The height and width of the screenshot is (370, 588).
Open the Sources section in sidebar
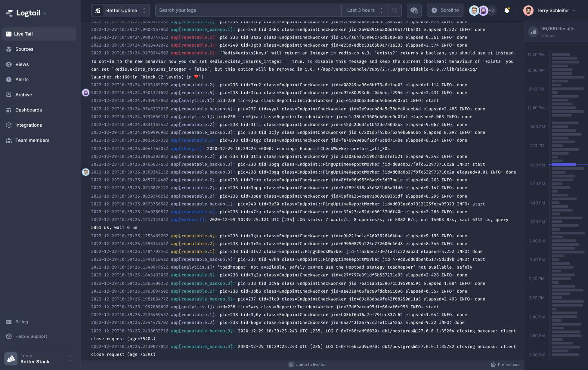pos(24,49)
